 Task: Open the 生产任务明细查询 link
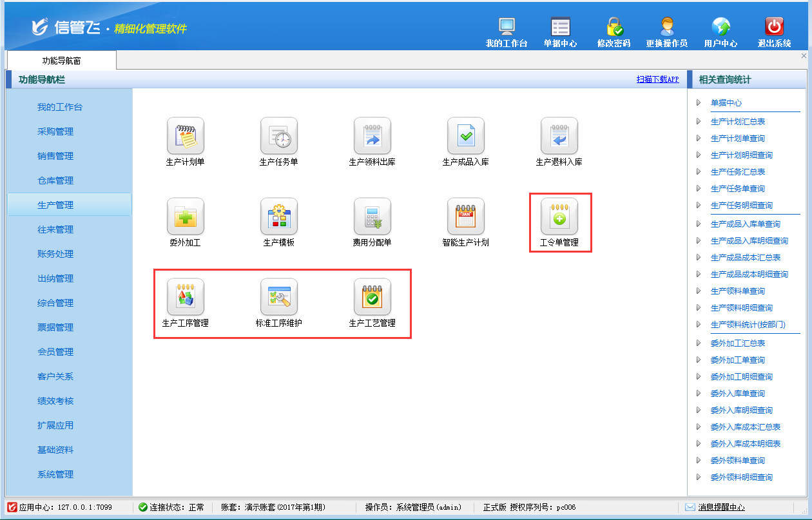(741, 206)
